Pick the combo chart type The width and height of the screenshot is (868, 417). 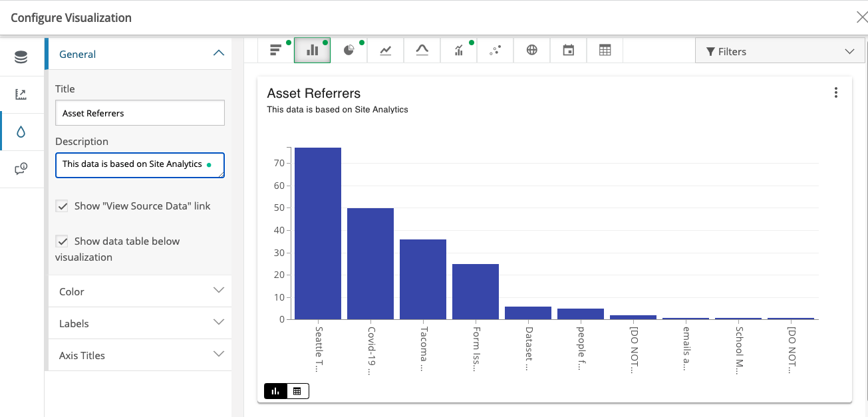click(459, 50)
